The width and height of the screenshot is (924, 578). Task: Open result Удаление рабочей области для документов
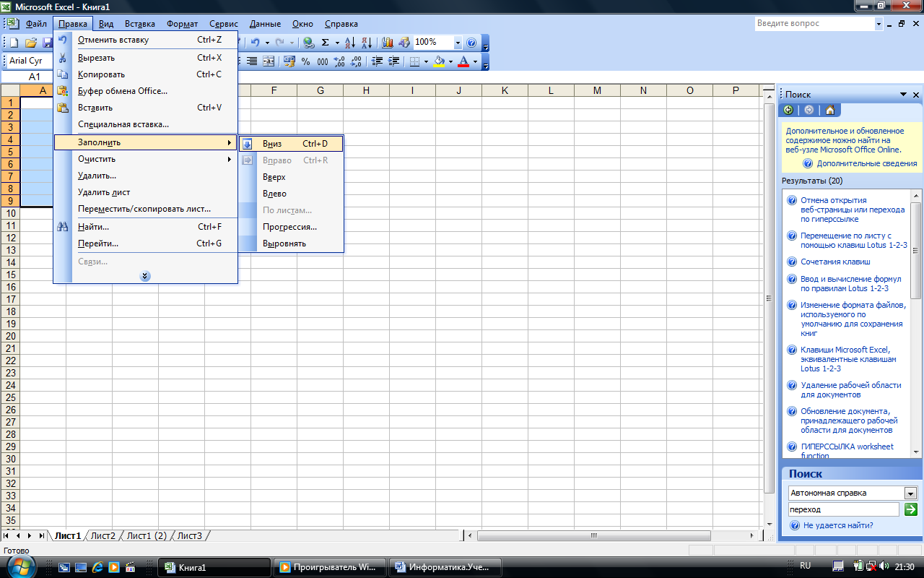[851, 390]
